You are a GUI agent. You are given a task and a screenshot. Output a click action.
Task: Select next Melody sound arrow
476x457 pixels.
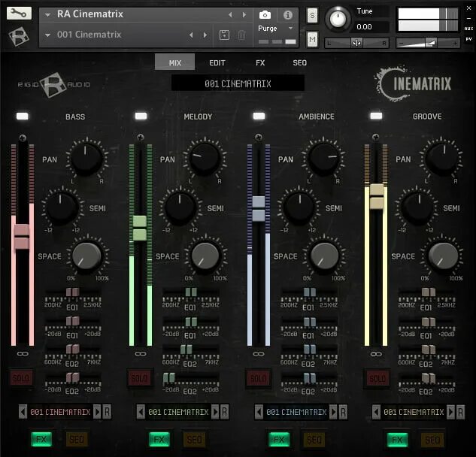pyautogui.click(x=215, y=412)
